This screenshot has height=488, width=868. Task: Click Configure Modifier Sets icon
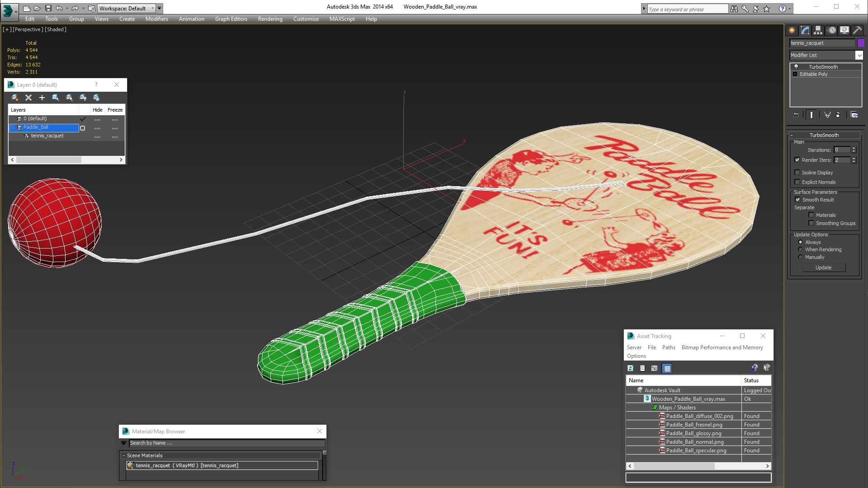tap(854, 115)
